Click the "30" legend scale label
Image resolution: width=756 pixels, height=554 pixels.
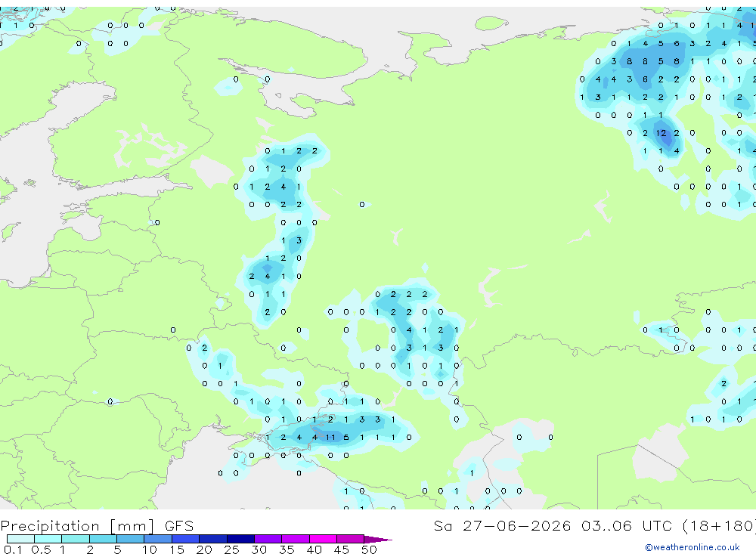coord(259,549)
